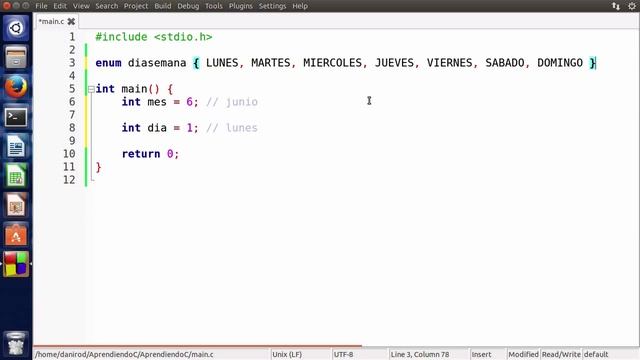This screenshot has height=360, width=640.
Task: Open the Edit menu
Action: [60, 6]
